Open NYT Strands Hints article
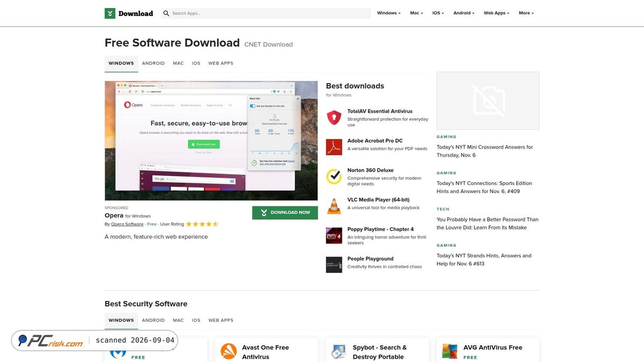 coord(484,260)
